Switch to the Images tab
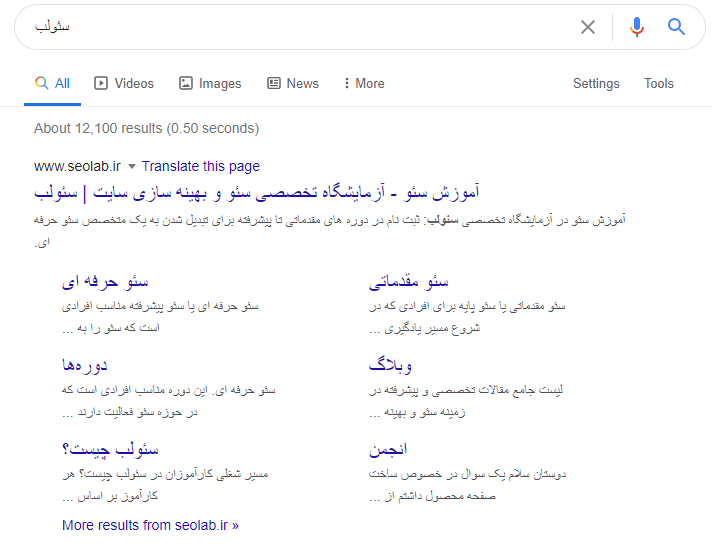 pyautogui.click(x=210, y=84)
